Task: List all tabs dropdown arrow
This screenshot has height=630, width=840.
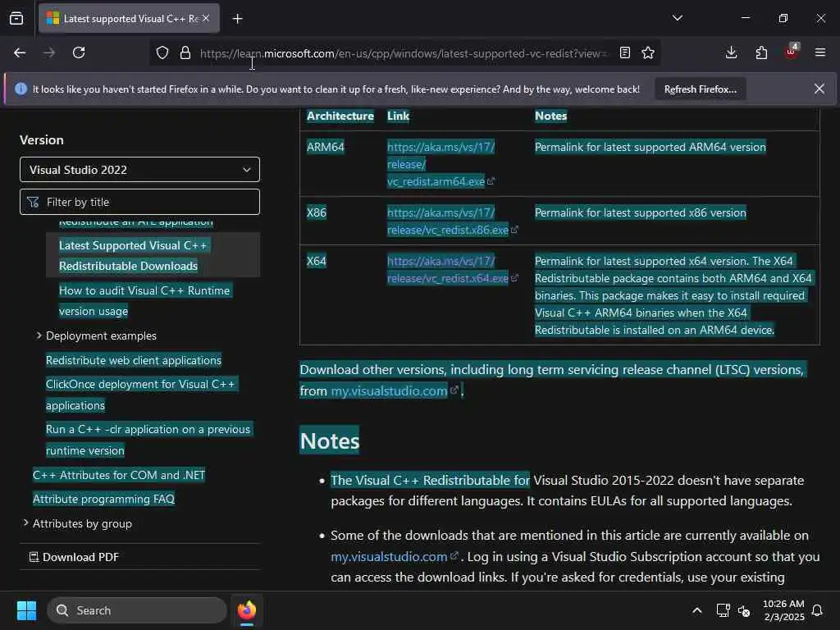Action: click(x=678, y=18)
